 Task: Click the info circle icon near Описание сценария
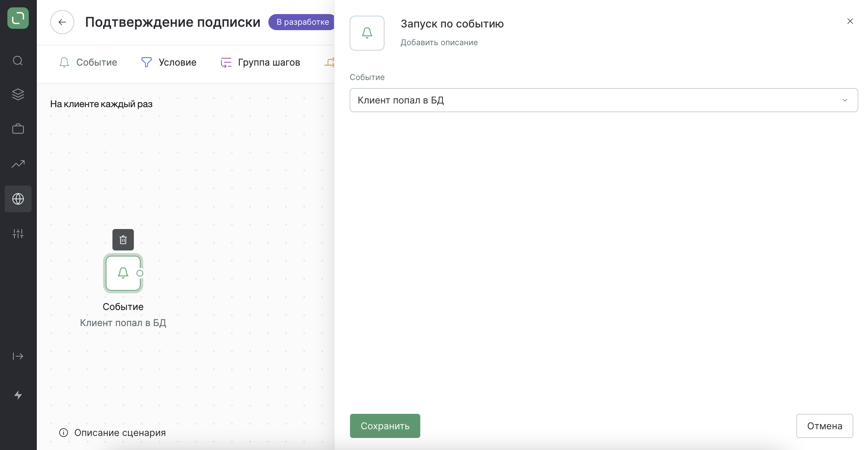[x=63, y=433]
